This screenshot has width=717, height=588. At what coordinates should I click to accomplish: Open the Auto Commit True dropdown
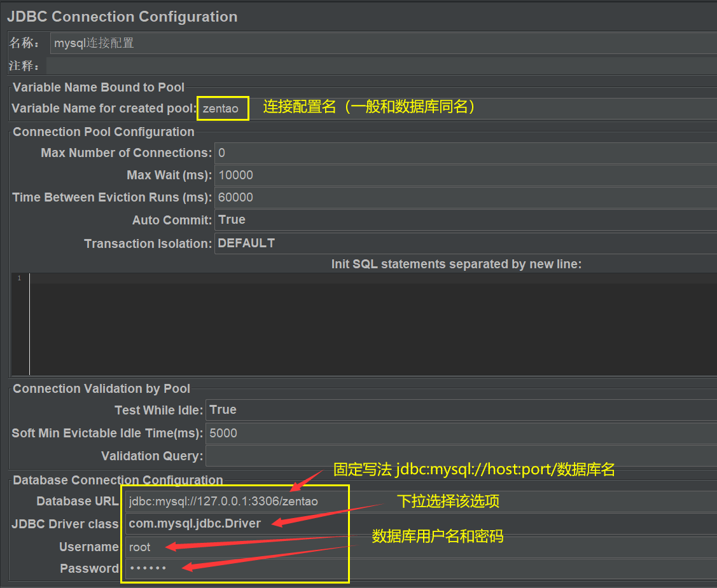click(x=466, y=220)
